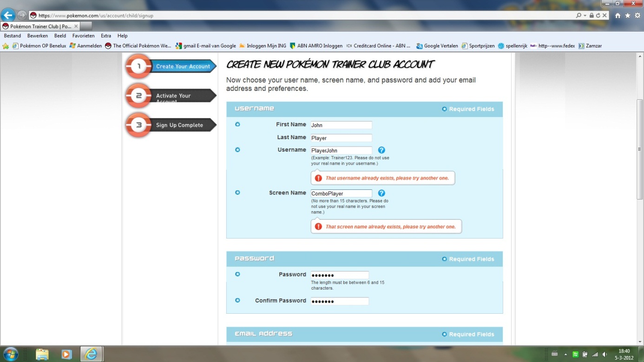644x362 pixels.
Task: Click the address bar URL
Action: pos(96,15)
